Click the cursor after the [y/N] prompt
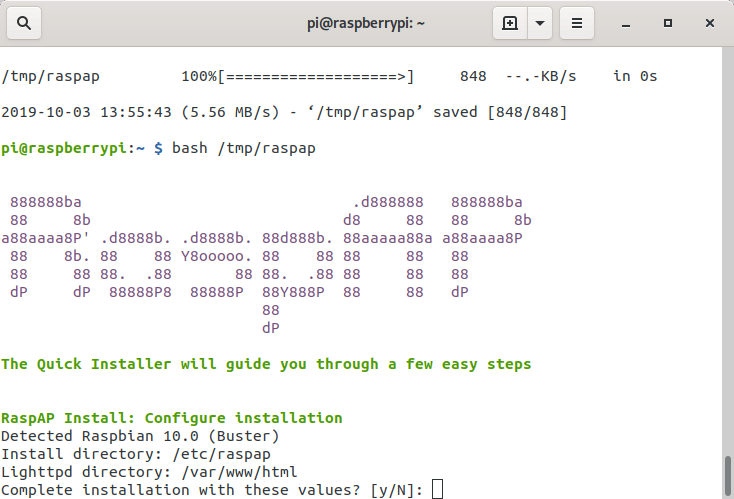Image resolution: width=734 pixels, height=499 pixels. point(437,490)
